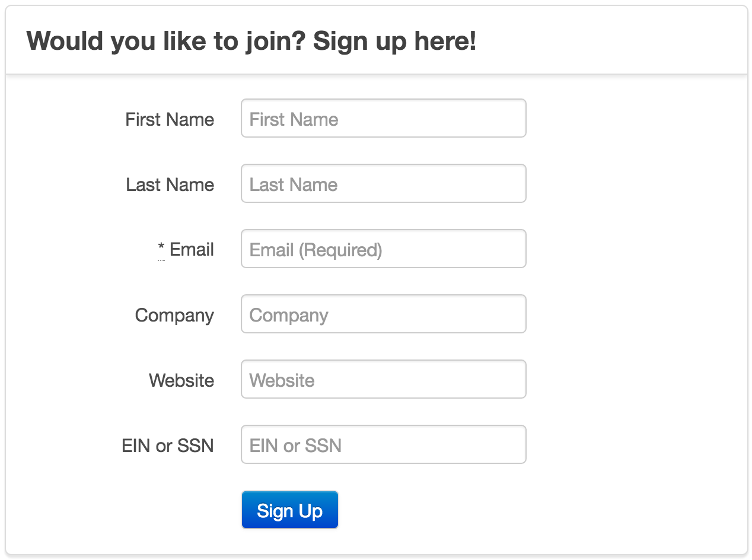Click the EIN or SSN input
The image size is (752, 560).
coord(383,445)
